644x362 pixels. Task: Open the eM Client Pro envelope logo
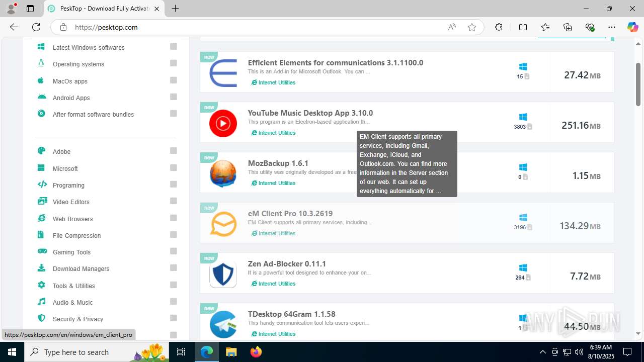coord(223,224)
